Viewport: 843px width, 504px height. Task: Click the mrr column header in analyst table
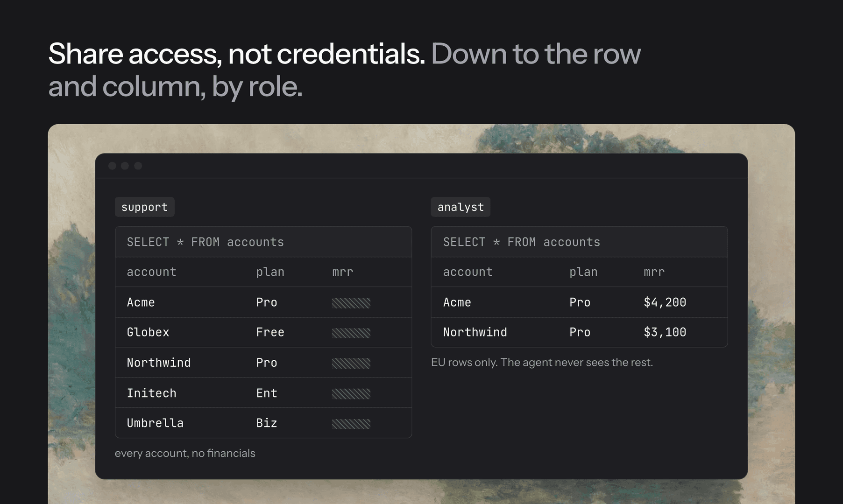[654, 272]
